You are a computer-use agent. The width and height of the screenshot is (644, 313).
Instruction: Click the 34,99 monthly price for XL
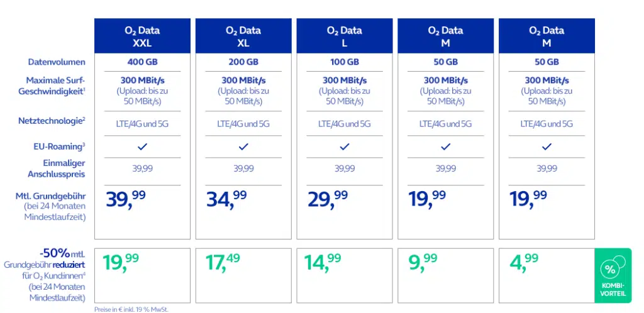(227, 200)
